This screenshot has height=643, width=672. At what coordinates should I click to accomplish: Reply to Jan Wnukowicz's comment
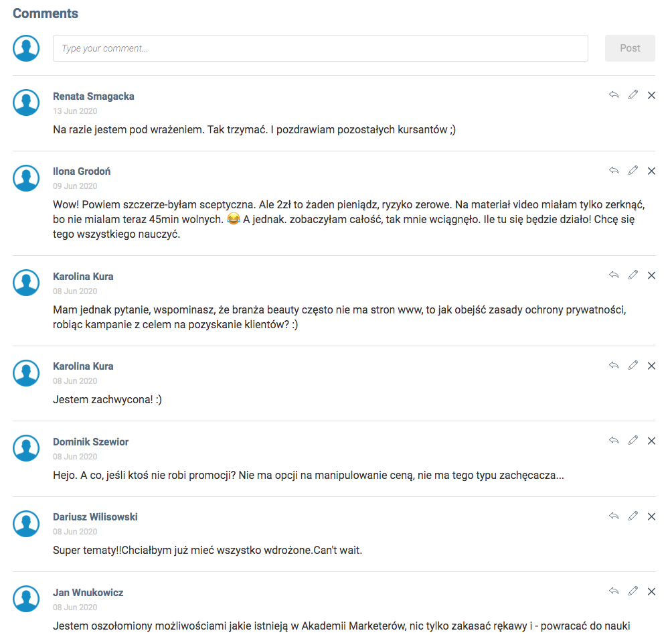click(x=614, y=591)
